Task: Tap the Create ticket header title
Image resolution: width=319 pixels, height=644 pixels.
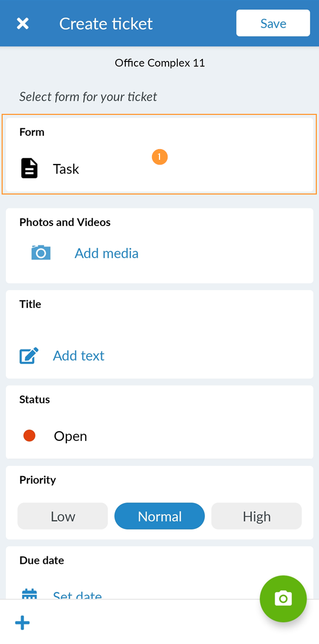Action: (106, 24)
